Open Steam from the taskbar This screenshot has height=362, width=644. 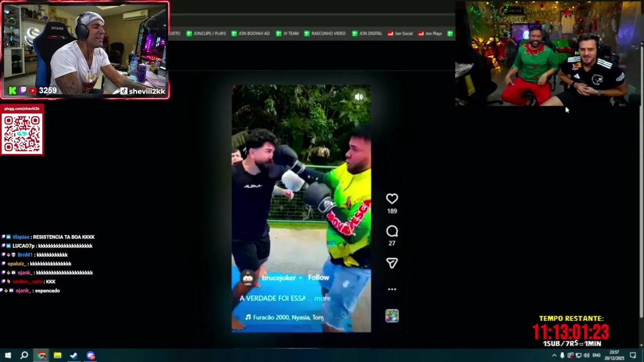(x=74, y=355)
